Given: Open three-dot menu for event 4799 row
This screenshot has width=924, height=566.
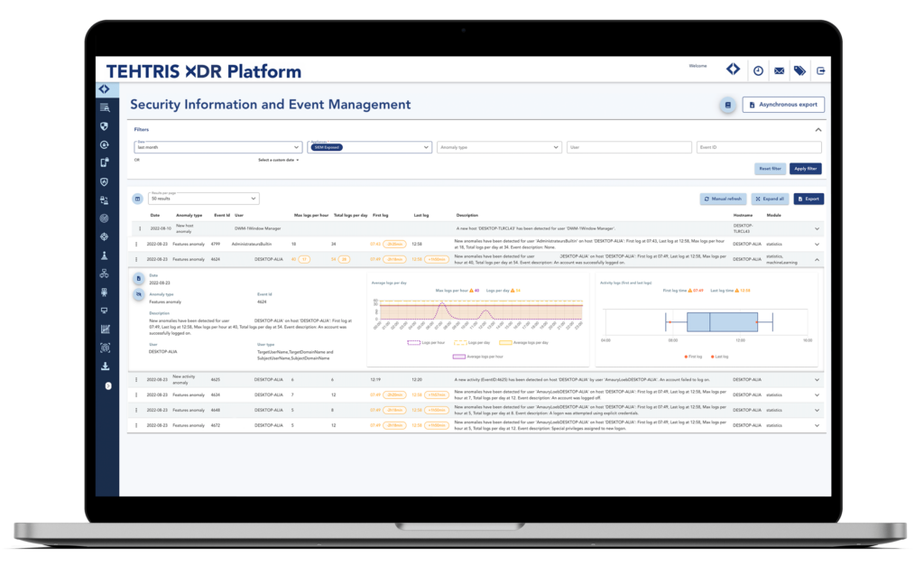Looking at the screenshot, I should coord(137,244).
